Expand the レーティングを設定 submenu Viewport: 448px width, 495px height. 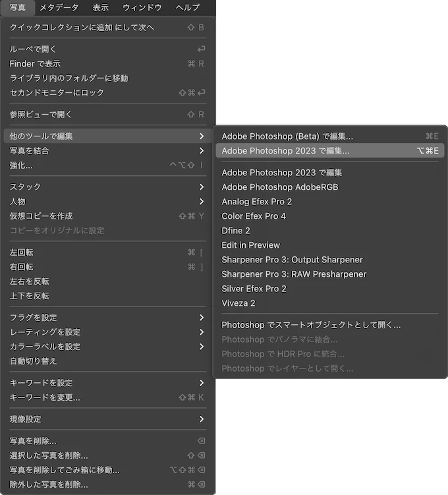pos(108,332)
